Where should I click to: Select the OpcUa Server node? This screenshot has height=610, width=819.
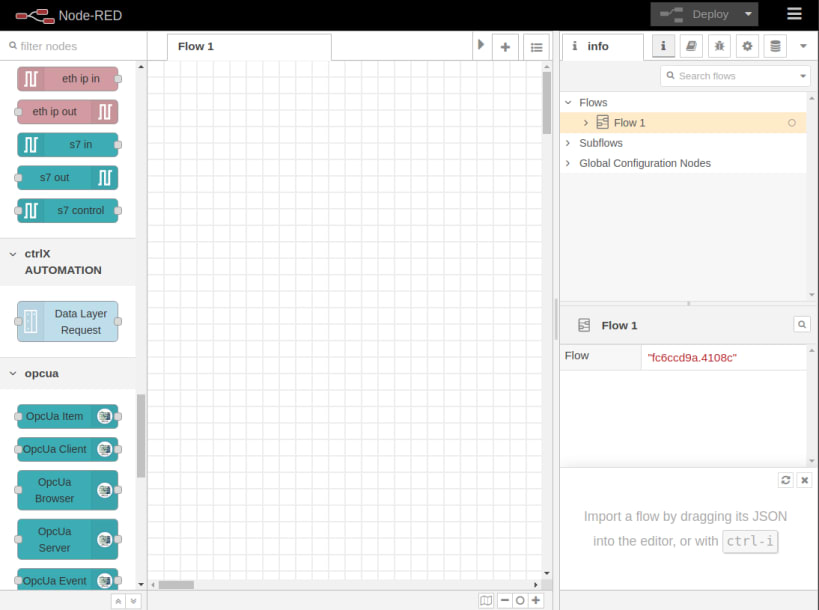pyautogui.click(x=67, y=539)
